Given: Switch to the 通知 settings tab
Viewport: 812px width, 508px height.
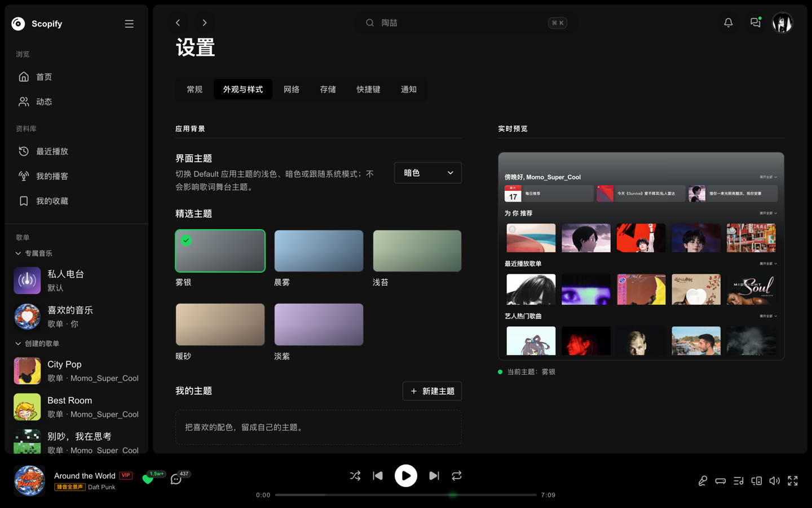Looking at the screenshot, I should [x=409, y=89].
